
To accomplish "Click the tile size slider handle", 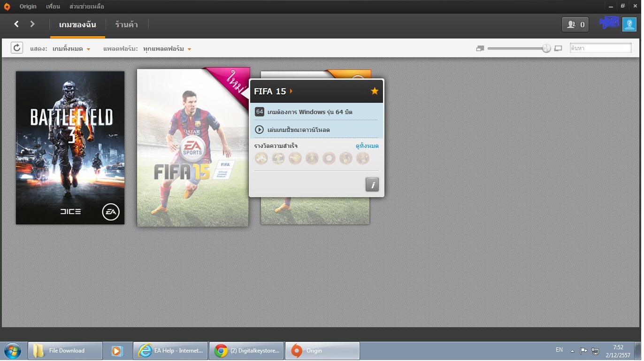I will (x=546, y=48).
